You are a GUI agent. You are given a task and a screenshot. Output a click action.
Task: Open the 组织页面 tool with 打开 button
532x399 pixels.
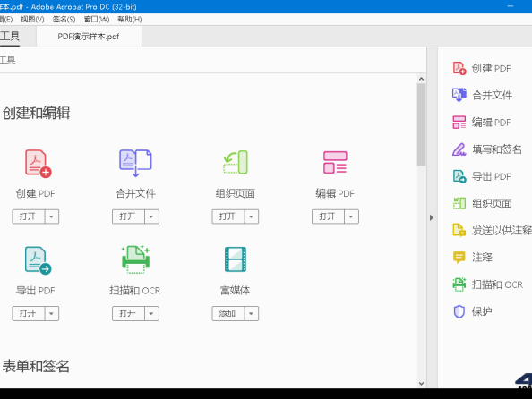[228, 216]
